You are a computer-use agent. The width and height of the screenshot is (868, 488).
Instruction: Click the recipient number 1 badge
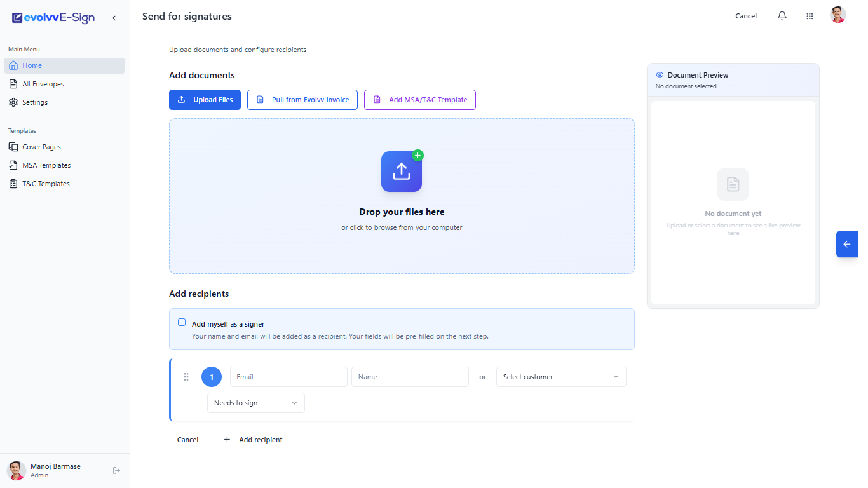(x=212, y=377)
